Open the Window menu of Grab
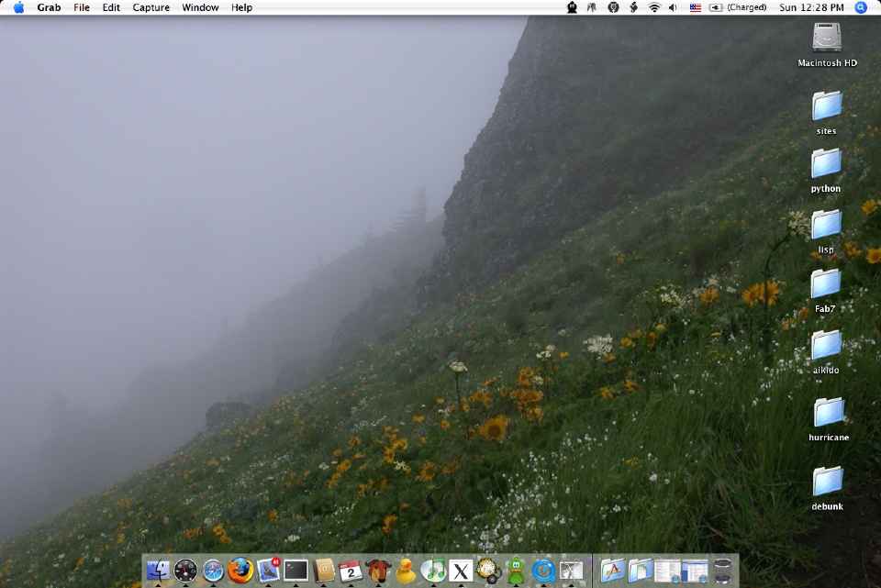This screenshot has height=588, width=881. click(x=199, y=7)
